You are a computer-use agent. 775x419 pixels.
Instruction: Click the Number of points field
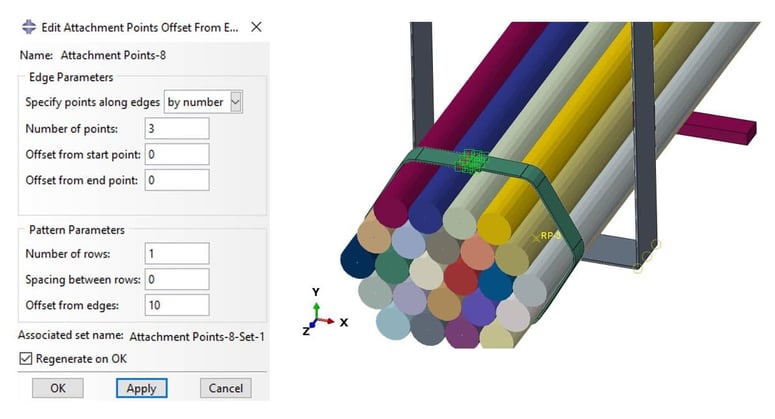point(177,128)
